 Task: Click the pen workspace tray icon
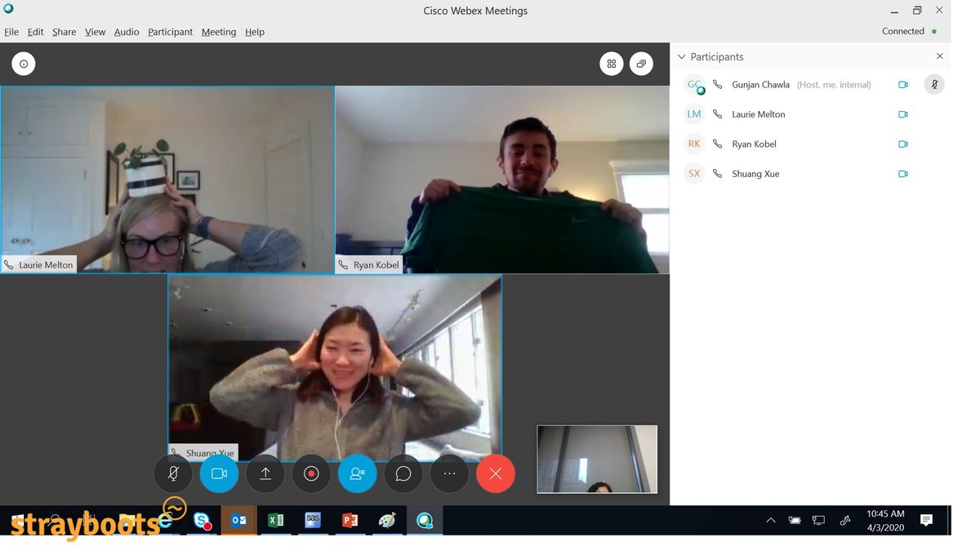click(845, 520)
